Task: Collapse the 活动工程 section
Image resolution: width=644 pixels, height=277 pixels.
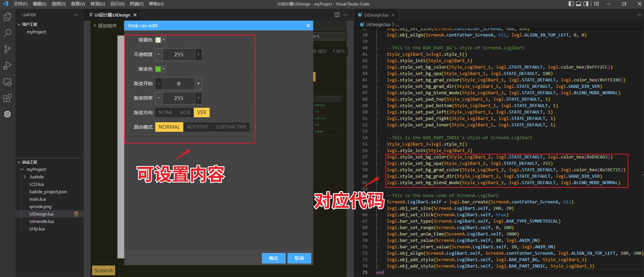Action: click(x=19, y=162)
